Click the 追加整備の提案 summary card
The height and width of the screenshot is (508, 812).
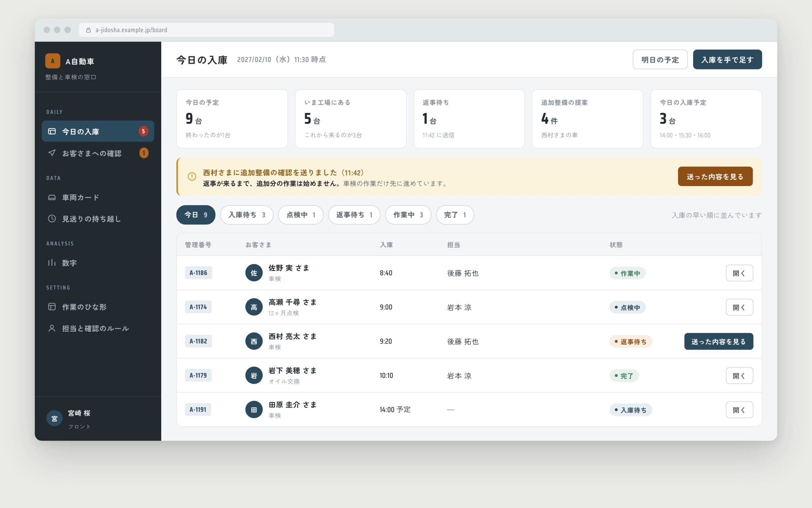pyautogui.click(x=587, y=119)
